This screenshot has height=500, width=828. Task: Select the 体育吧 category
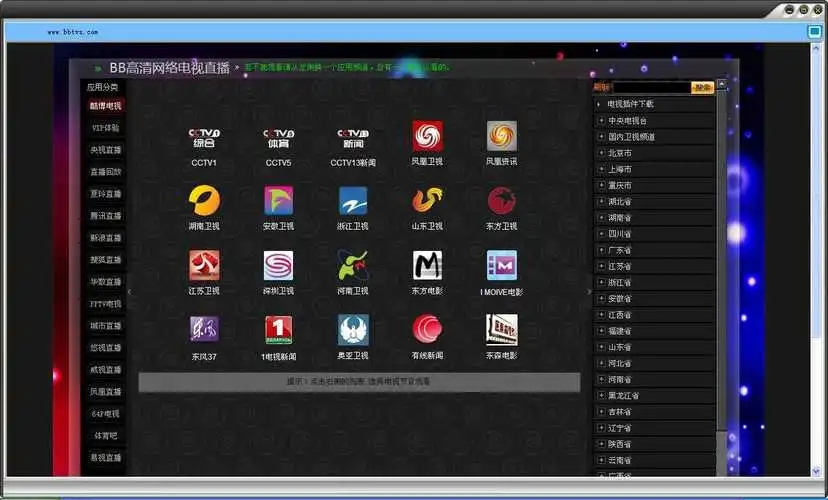tap(106, 436)
